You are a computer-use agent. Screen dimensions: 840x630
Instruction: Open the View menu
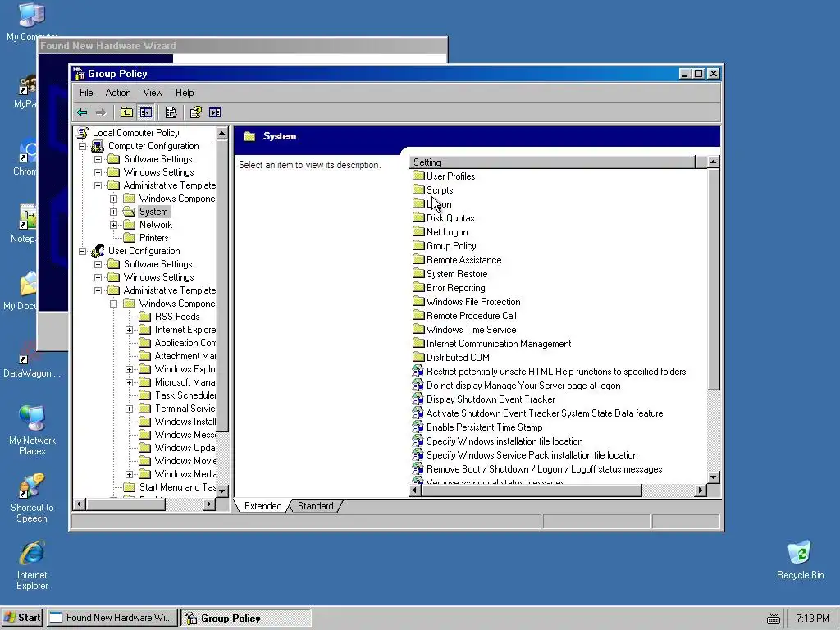tap(153, 93)
